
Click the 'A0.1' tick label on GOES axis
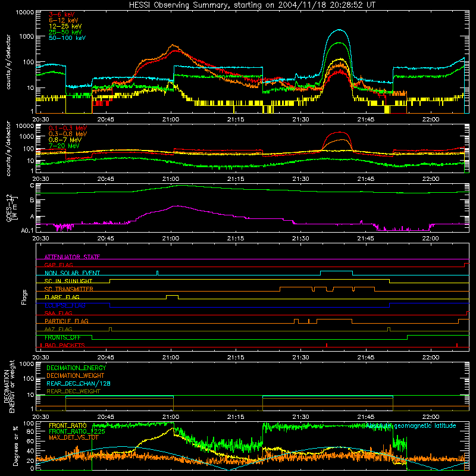point(27,231)
